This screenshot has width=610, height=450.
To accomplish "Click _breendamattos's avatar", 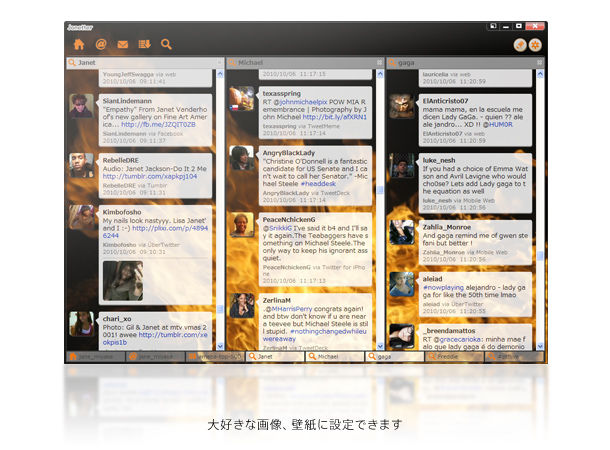I will coord(401,336).
